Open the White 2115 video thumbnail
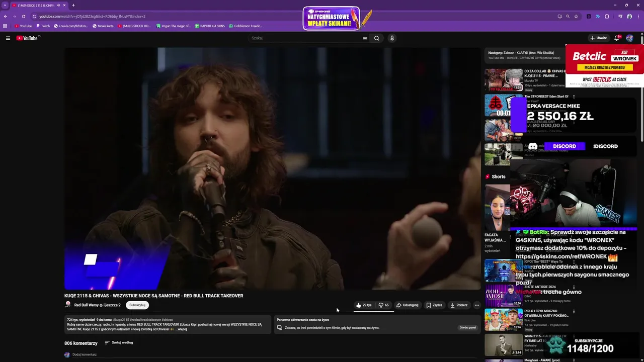 [x=504, y=344]
